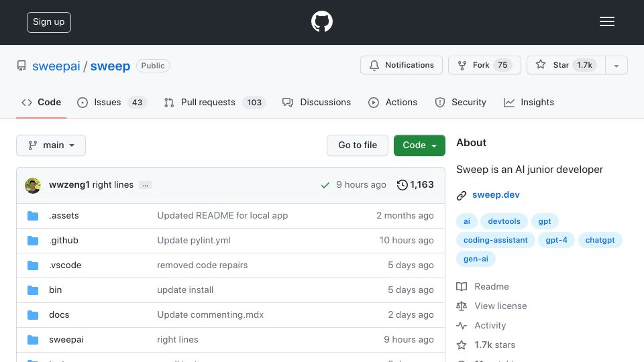Open the bin folder

[56, 290]
